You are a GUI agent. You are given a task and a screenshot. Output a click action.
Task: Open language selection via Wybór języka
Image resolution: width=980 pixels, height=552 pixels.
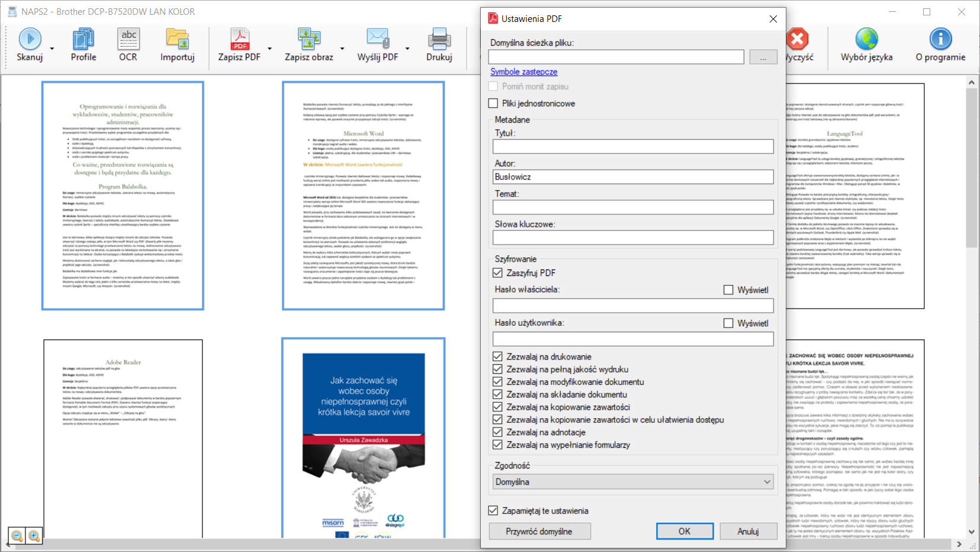[866, 44]
